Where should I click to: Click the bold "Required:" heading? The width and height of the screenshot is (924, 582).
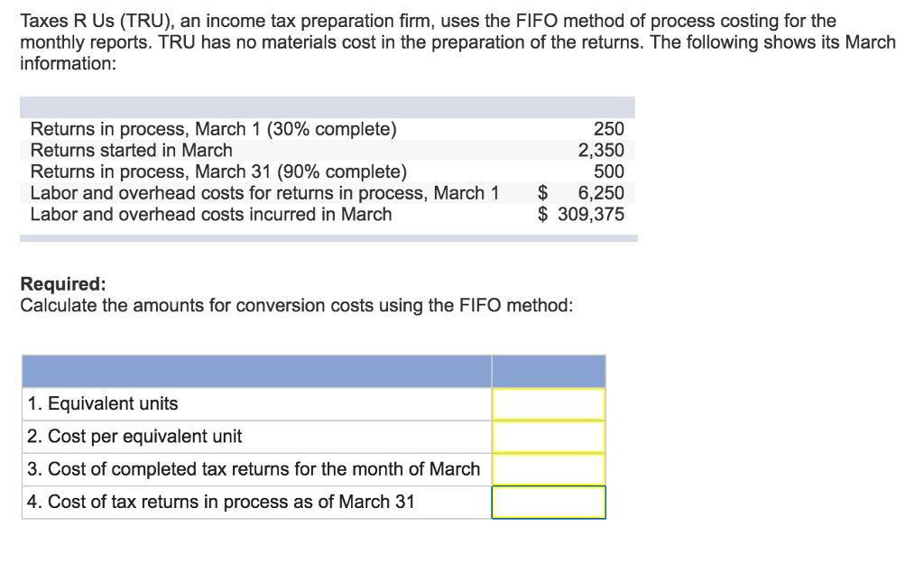click(x=63, y=284)
